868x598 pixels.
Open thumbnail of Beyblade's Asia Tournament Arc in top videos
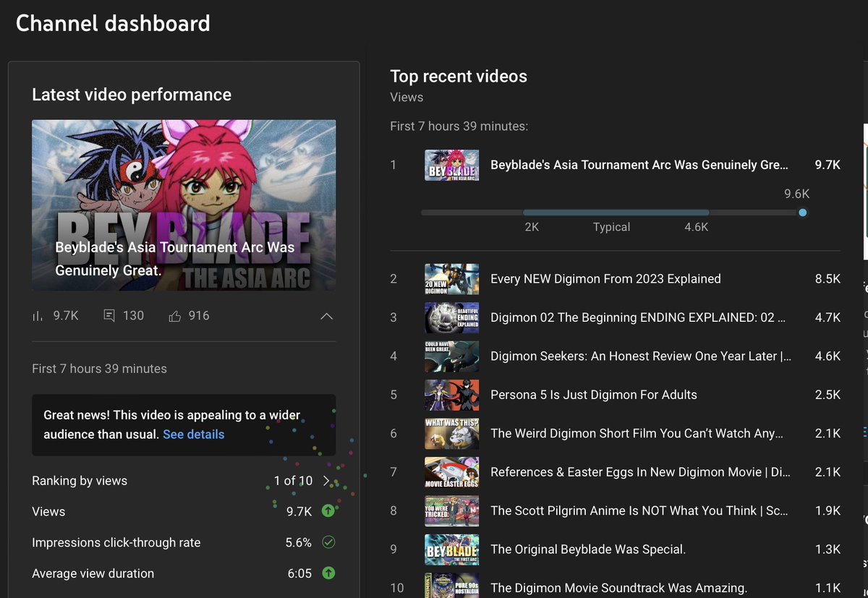pos(451,165)
